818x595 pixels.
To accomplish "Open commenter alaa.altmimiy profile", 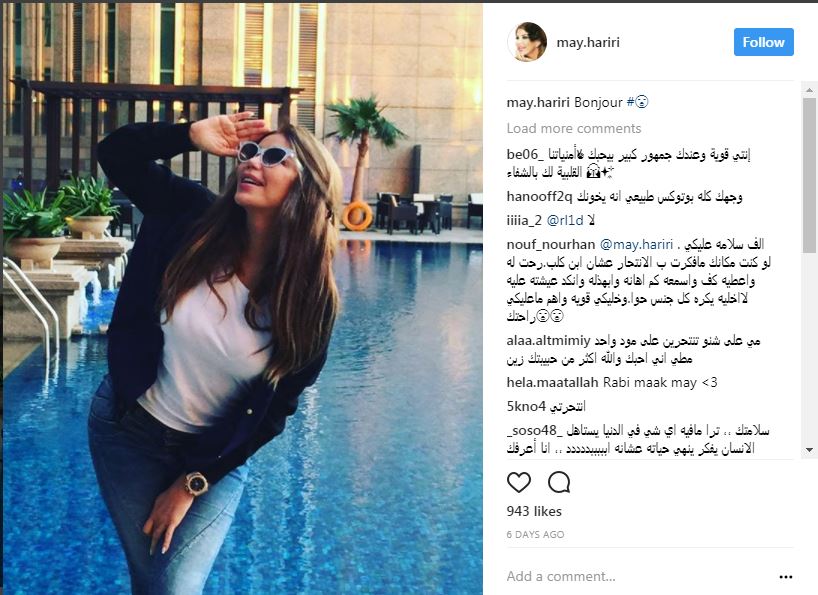I will [x=548, y=341].
